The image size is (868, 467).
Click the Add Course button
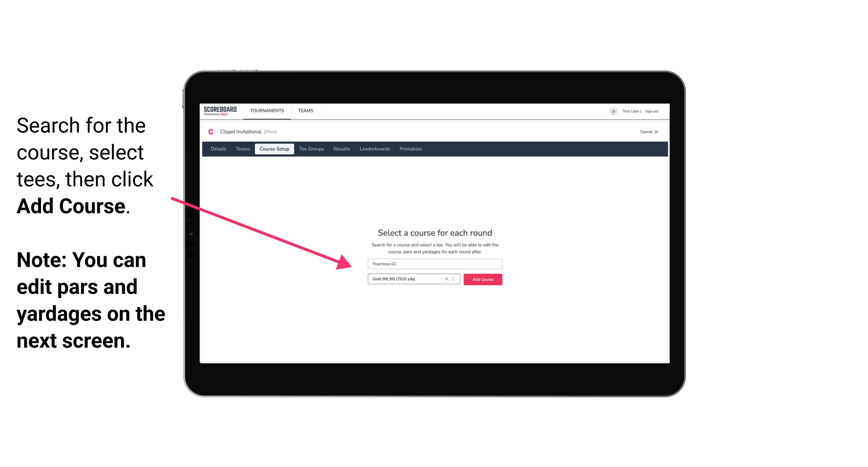(482, 279)
